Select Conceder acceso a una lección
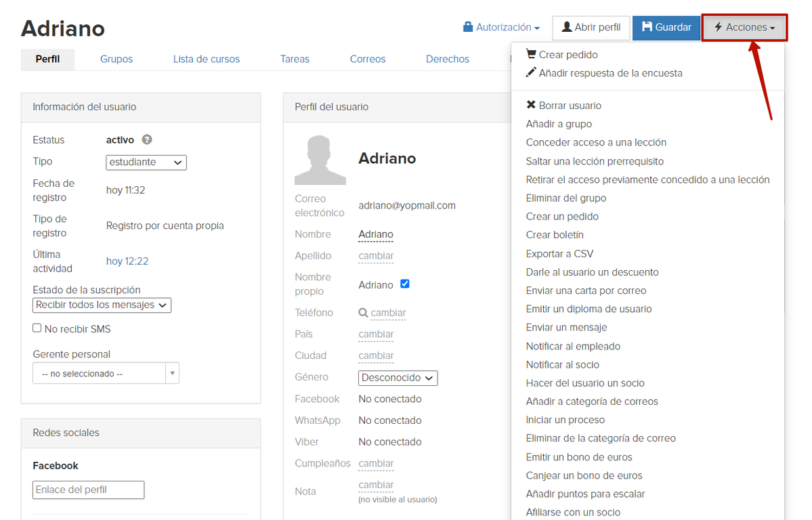 pos(596,142)
